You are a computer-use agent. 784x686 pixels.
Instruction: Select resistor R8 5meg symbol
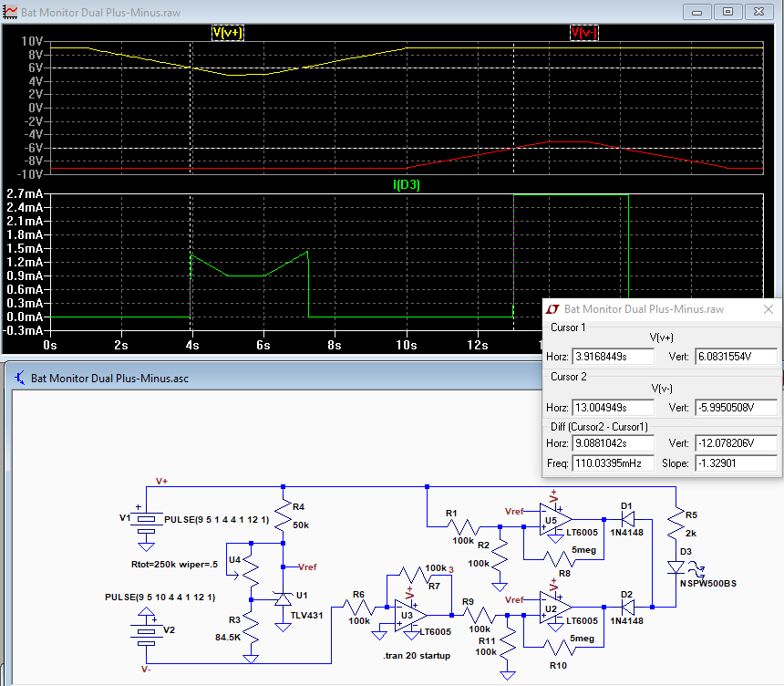point(559,559)
